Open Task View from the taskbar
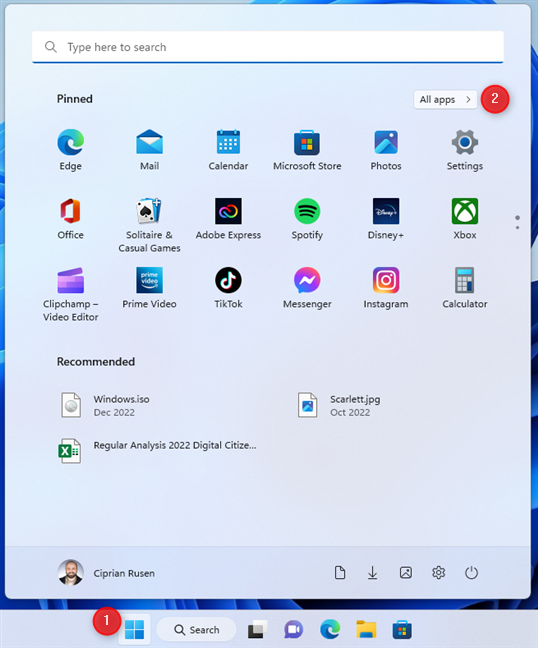538x648 pixels. pyautogui.click(x=257, y=629)
